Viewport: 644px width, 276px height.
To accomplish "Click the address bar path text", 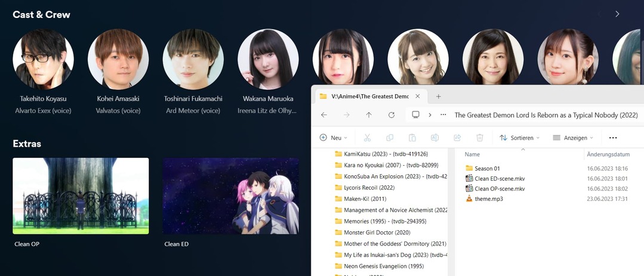I will coord(546,115).
